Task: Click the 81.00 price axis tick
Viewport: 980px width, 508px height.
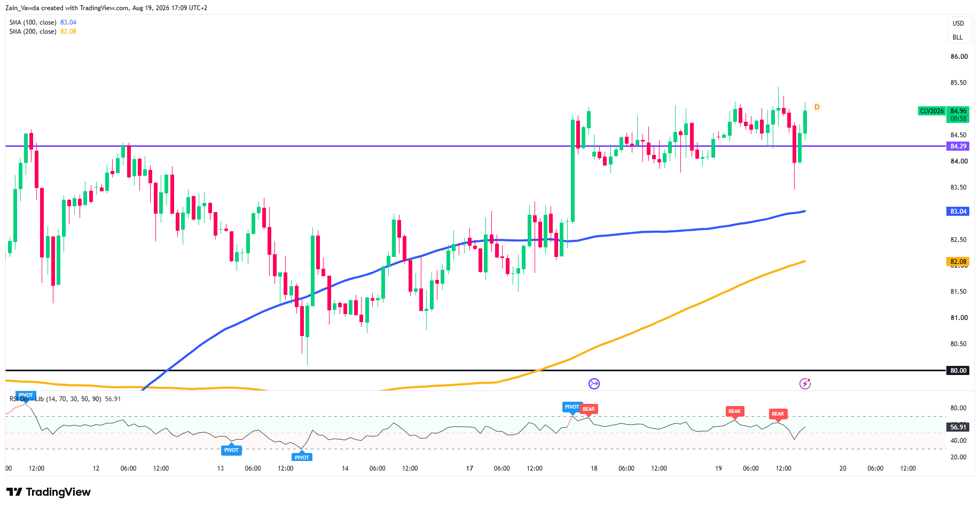Action: (x=959, y=318)
